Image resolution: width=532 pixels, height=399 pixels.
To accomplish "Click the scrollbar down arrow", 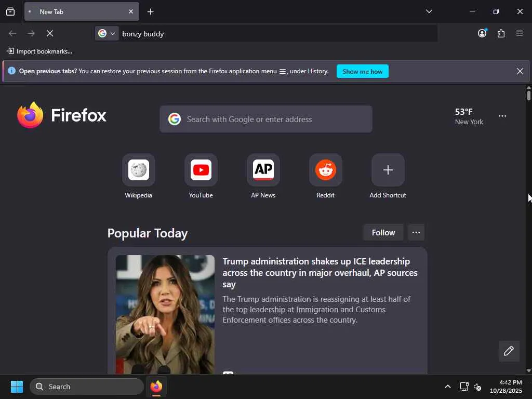I will (x=528, y=371).
